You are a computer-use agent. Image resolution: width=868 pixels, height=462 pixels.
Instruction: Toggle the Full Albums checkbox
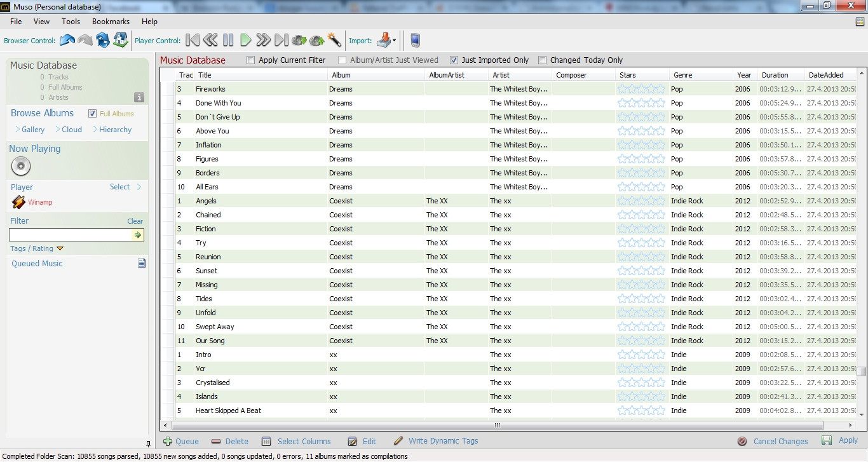pyautogui.click(x=93, y=114)
